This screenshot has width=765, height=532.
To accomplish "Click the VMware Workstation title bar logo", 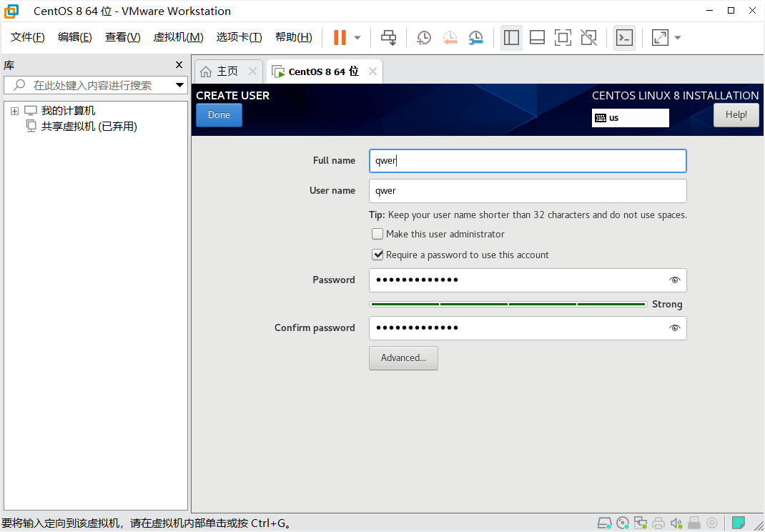I will [11, 11].
